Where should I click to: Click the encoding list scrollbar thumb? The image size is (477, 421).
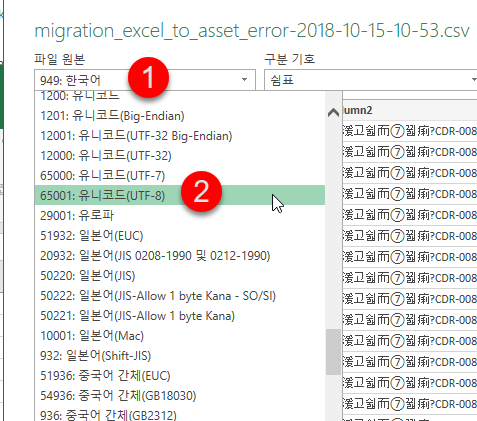click(333, 352)
